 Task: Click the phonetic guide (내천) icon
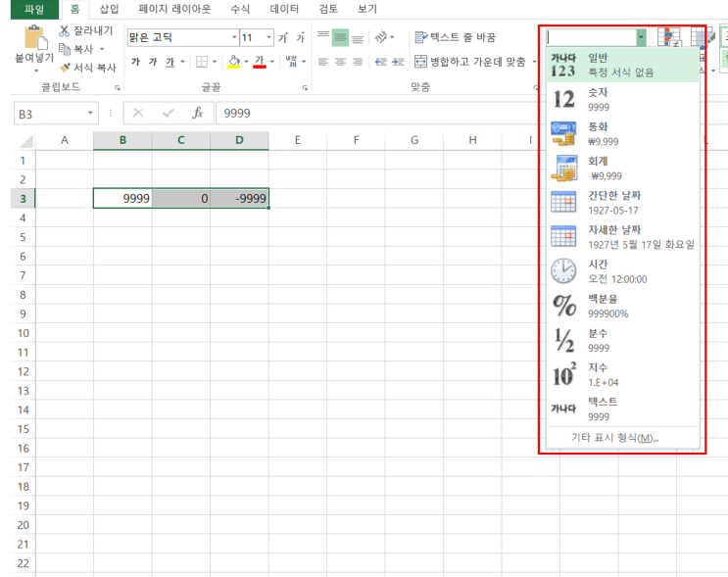point(291,62)
